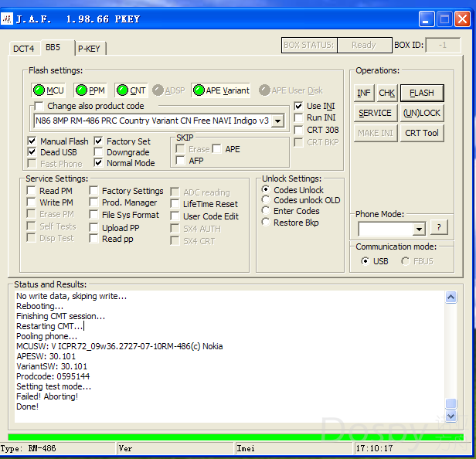
Task: Click the INF operation button
Action: [x=364, y=93]
